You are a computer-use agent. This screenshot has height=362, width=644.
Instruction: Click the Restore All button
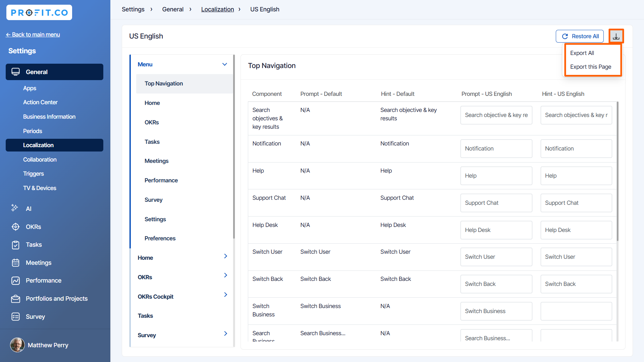point(580,36)
